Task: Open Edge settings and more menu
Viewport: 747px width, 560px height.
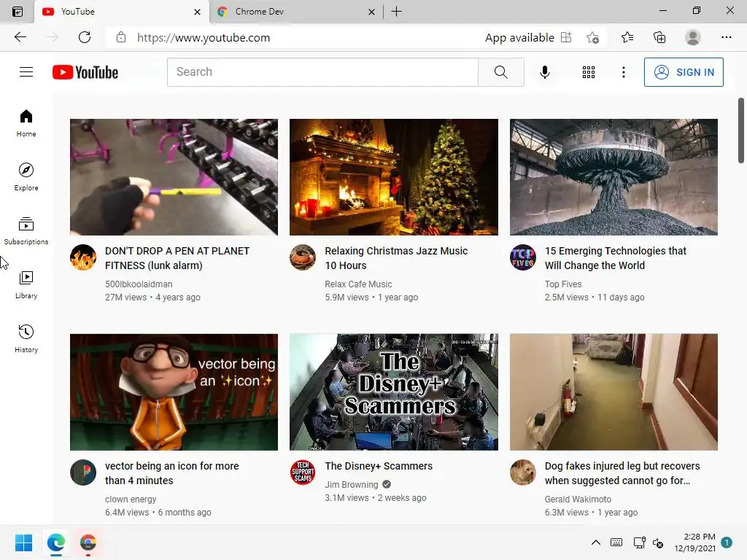Action: coord(726,37)
